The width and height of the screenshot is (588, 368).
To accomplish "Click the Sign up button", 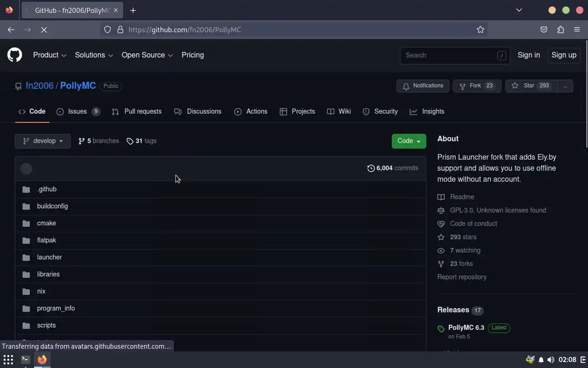I will pos(564,55).
